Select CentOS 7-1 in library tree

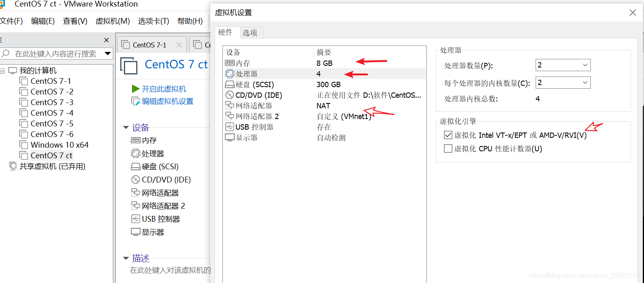[51, 81]
